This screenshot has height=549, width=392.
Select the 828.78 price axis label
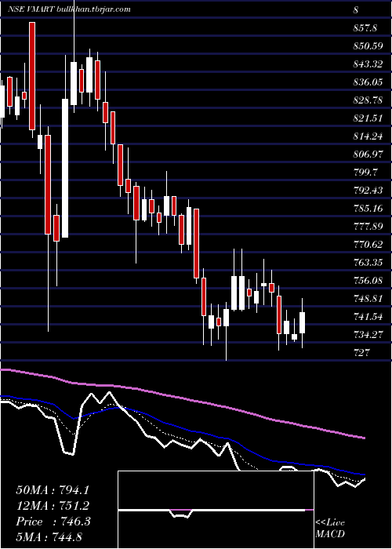pyautogui.click(x=368, y=100)
